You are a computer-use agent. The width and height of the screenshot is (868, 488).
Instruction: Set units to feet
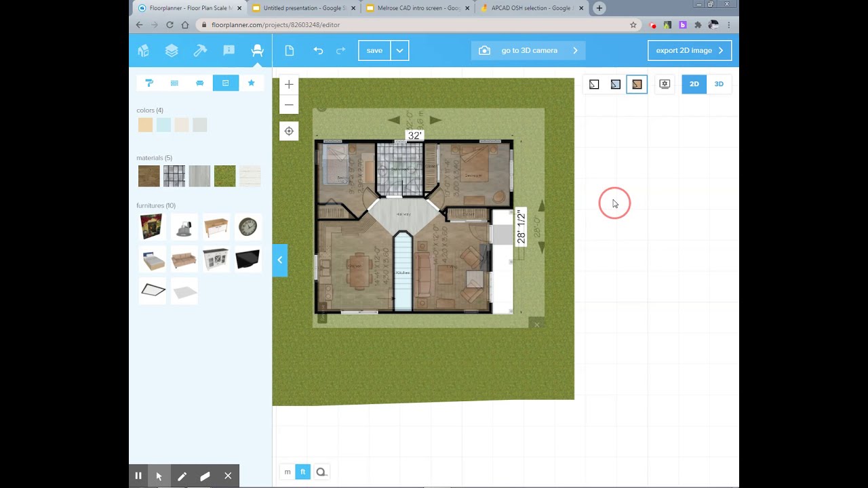coord(303,472)
